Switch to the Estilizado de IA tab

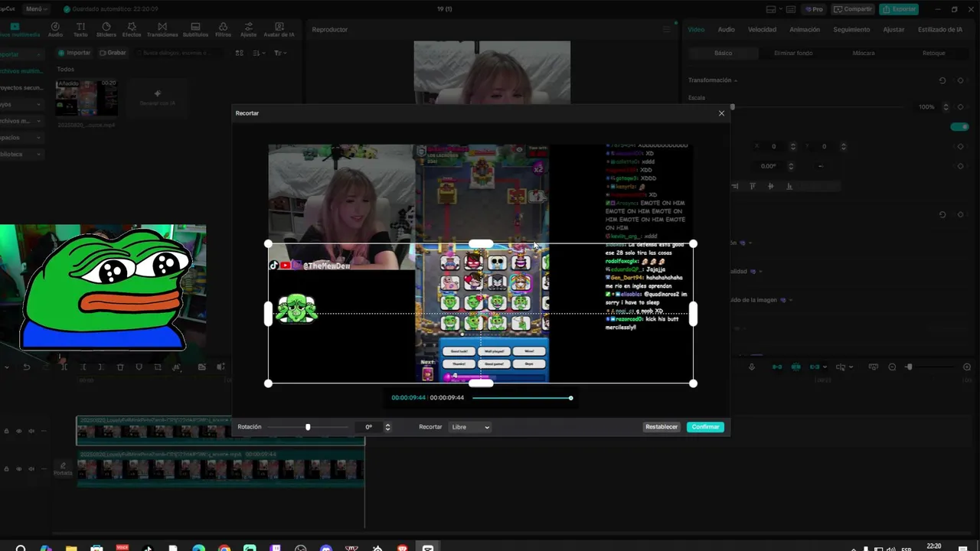pos(940,29)
